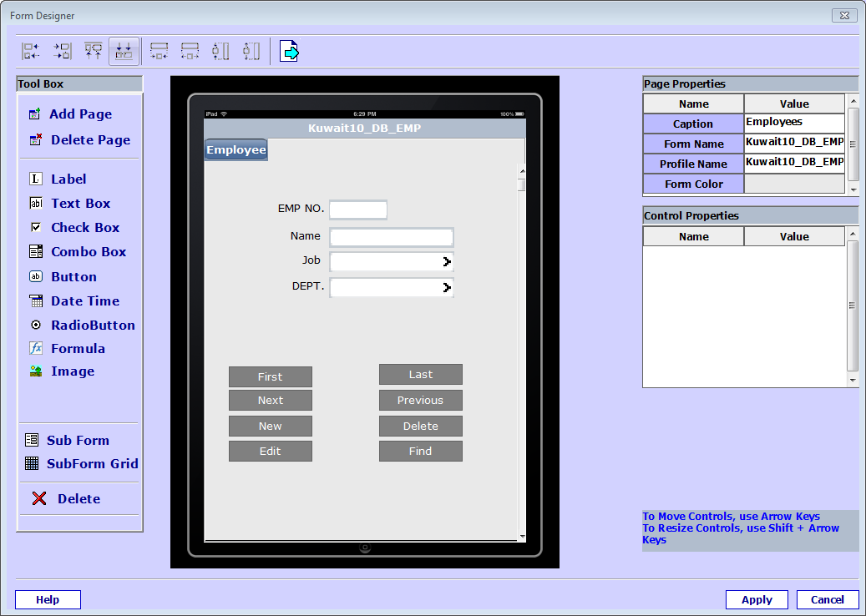Switch to the Employee tab on form
This screenshot has width=866, height=616.
point(236,150)
